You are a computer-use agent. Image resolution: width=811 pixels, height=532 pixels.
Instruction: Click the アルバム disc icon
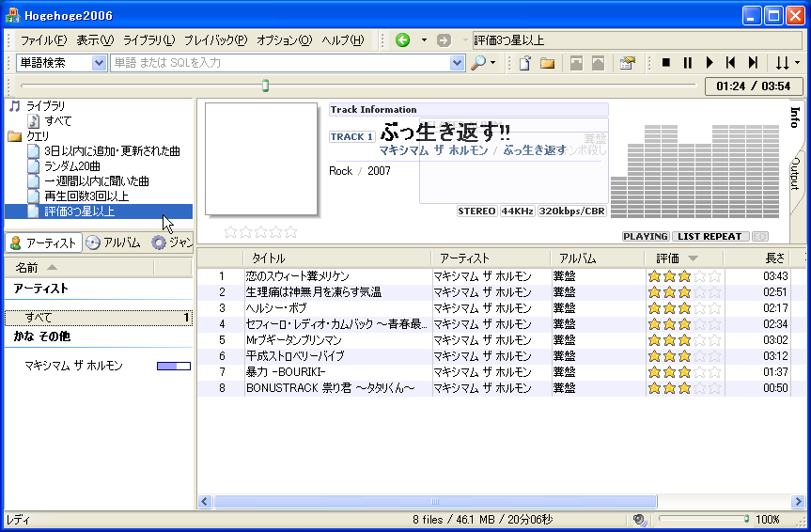93,243
